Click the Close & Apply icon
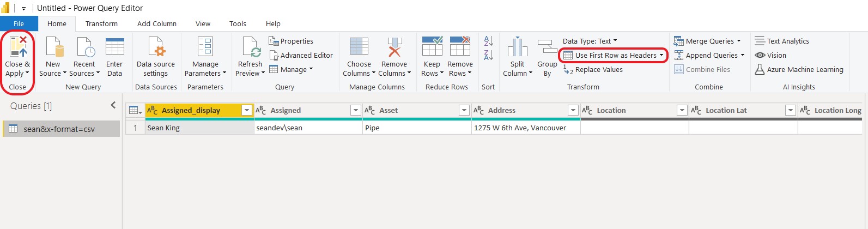 click(x=18, y=46)
